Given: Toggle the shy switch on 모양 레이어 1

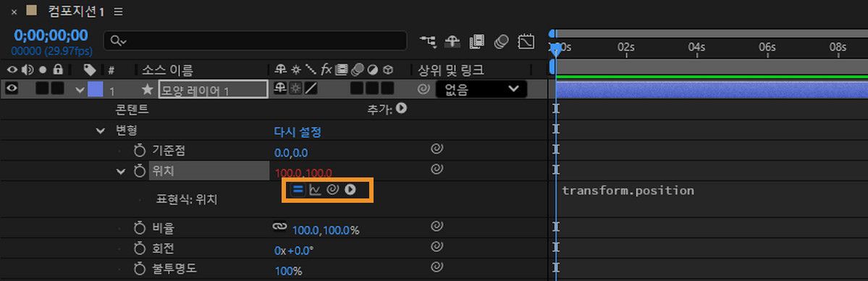Looking at the screenshot, I should pos(281,88).
